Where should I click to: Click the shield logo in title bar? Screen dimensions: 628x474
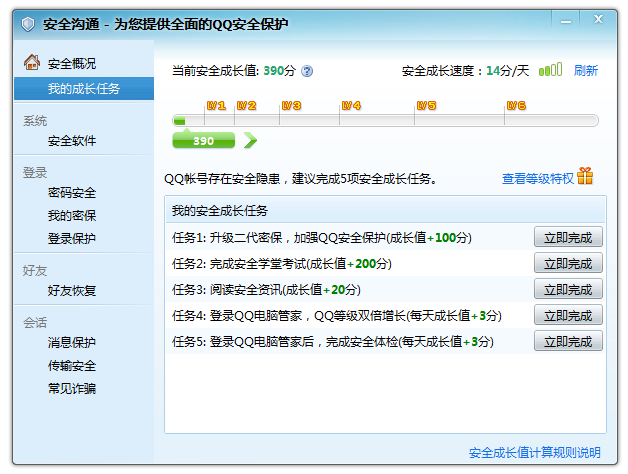tap(28, 23)
